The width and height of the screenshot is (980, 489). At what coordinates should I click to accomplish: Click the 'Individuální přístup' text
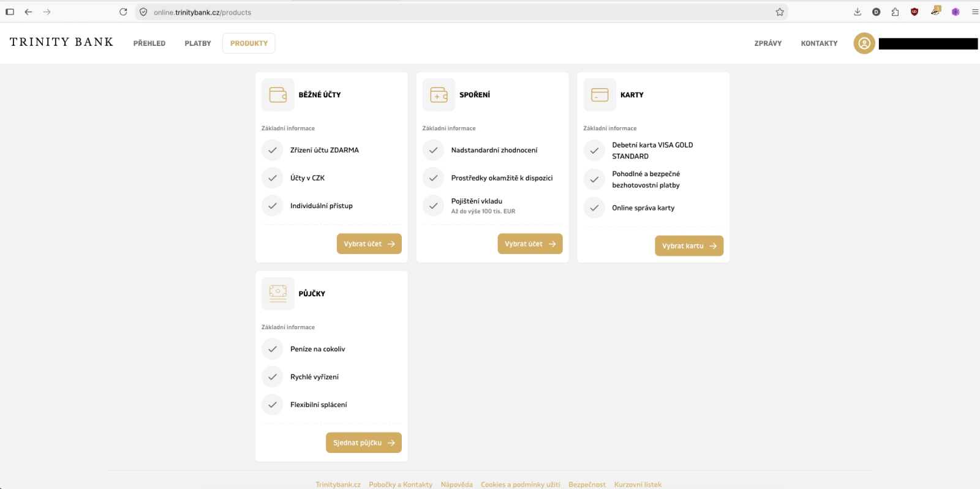tap(322, 206)
